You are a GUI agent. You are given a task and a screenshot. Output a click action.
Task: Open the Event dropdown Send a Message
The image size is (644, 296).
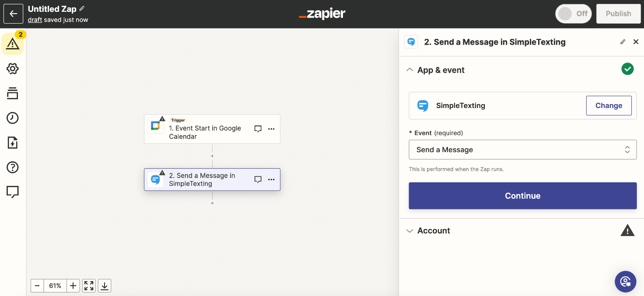523,150
